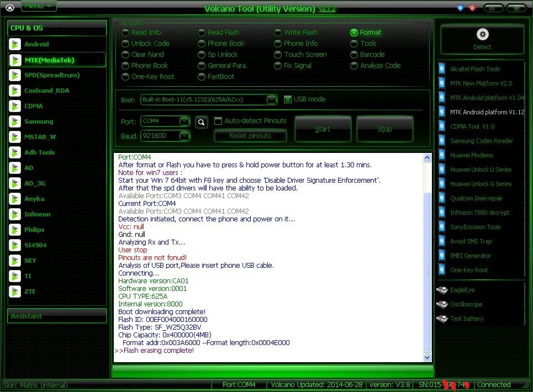The image size is (533, 392).
Task: Disable the USB mode checkbox
Action: 288,99
